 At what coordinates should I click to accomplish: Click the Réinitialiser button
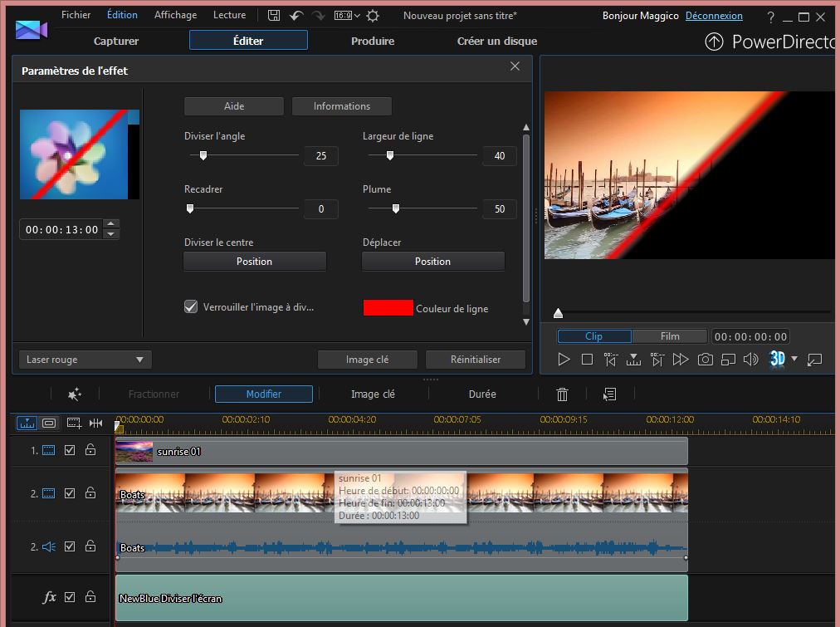pyautogui.click(x=476, y=360)
